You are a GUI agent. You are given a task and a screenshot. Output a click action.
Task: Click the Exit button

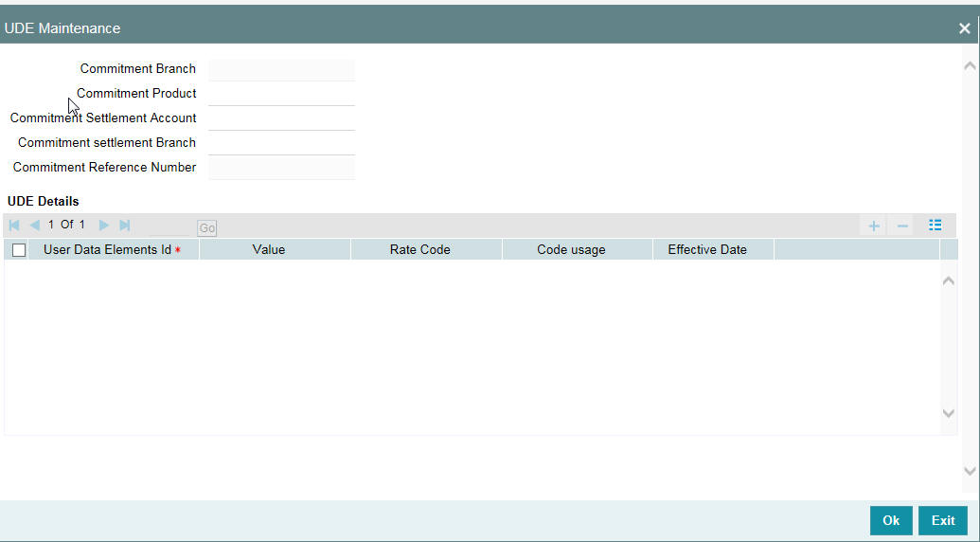point(942,521)
